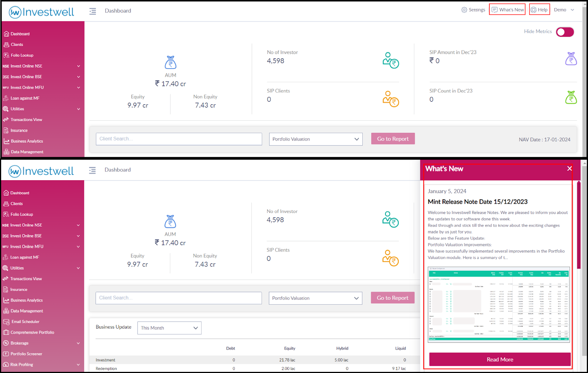
Task: Click No of Investor icon in Hide Metrics view
Action: (x=391, y=60)
